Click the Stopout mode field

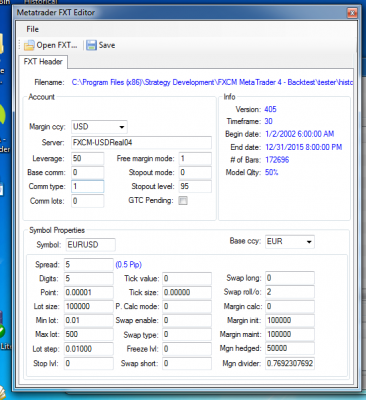click(195, 172)
